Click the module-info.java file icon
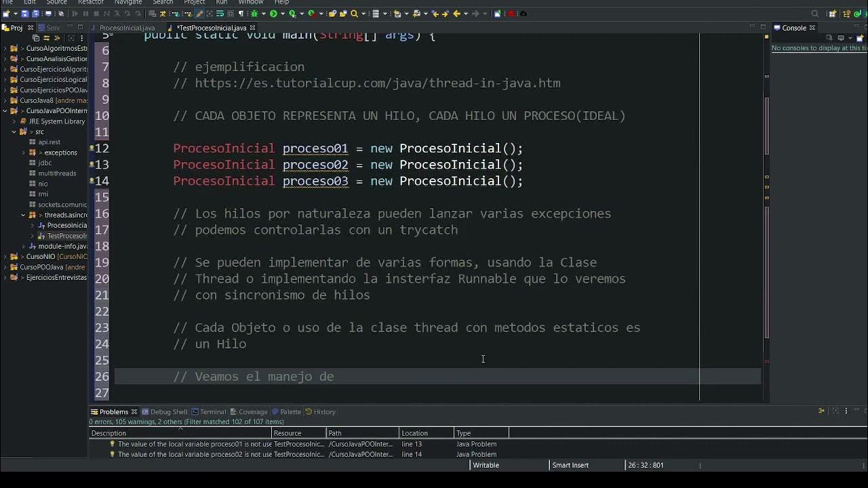868x488 pixels. point(33,246)
